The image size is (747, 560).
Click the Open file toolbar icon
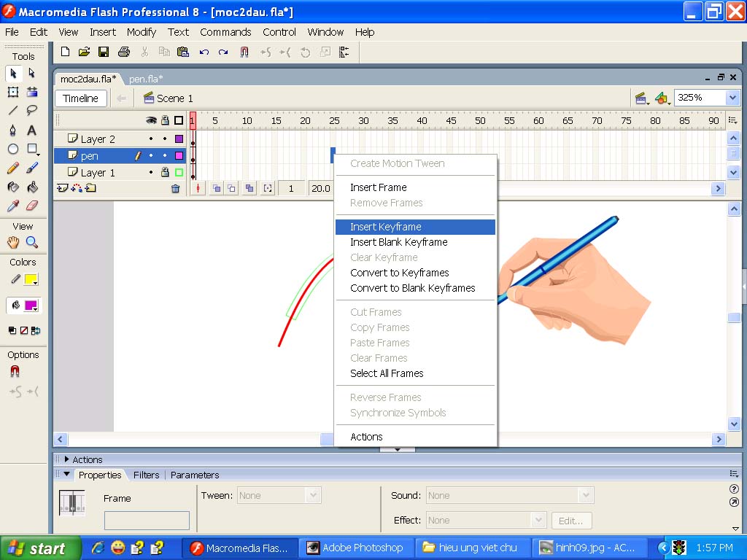85,52
